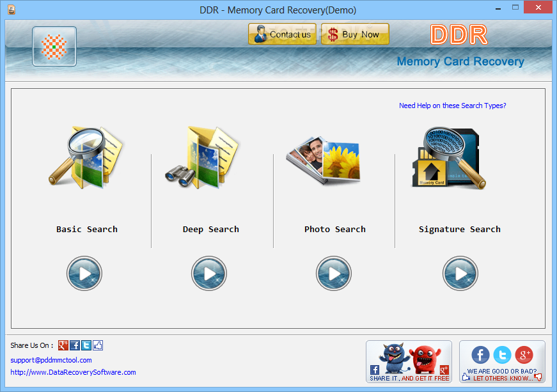The height and width of the screenshot is (392, 557).
Task: Share on Twitter small icon
Action: coord(86,345)
